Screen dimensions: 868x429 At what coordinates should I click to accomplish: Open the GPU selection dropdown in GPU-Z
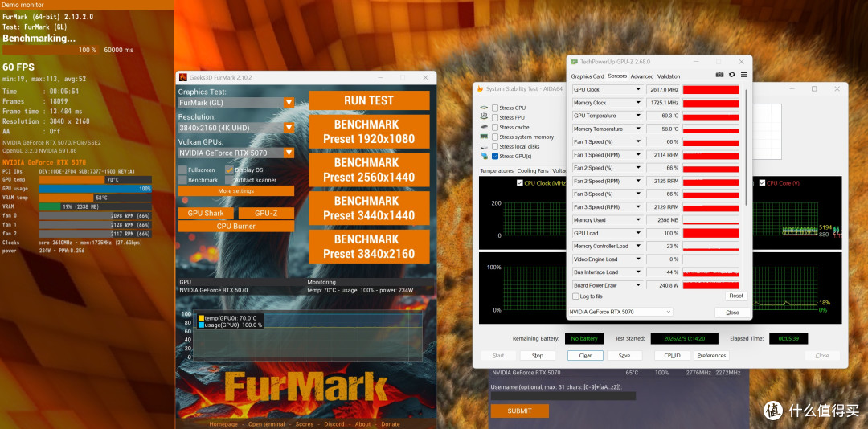click(620, 312)
